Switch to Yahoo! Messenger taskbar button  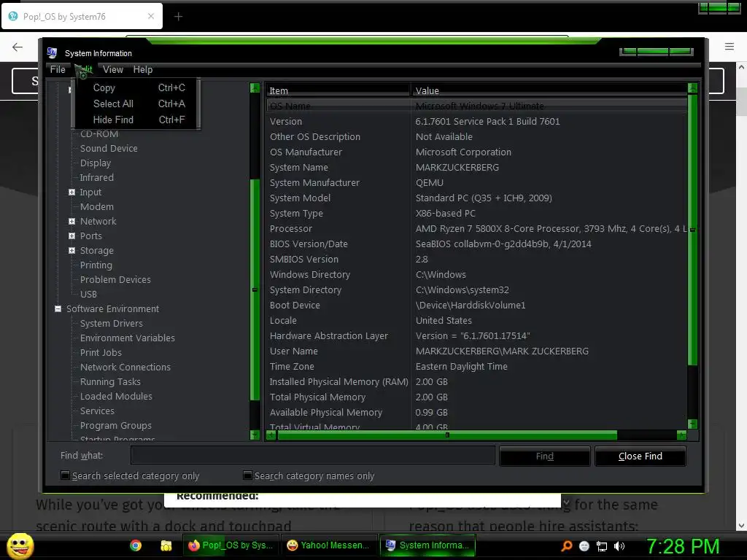[x=329, y=545]
